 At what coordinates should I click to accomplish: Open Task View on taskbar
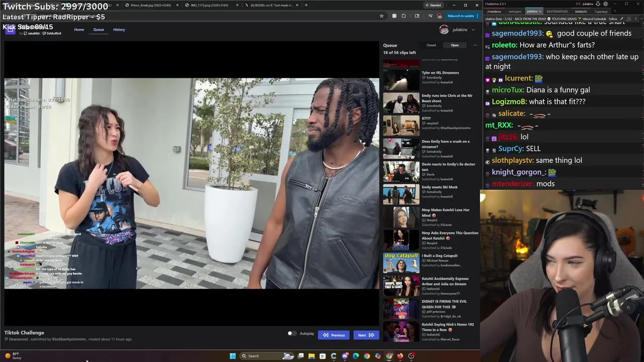coord(300,356)
